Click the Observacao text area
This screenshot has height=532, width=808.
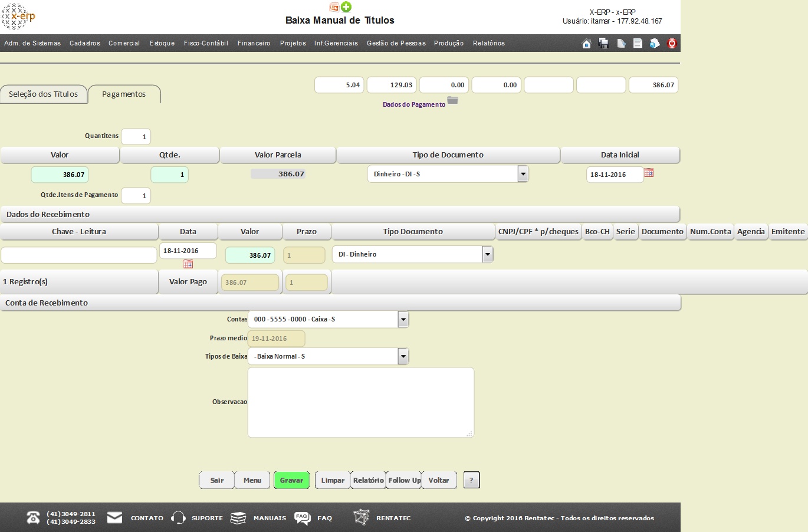[x=361, y=402]
